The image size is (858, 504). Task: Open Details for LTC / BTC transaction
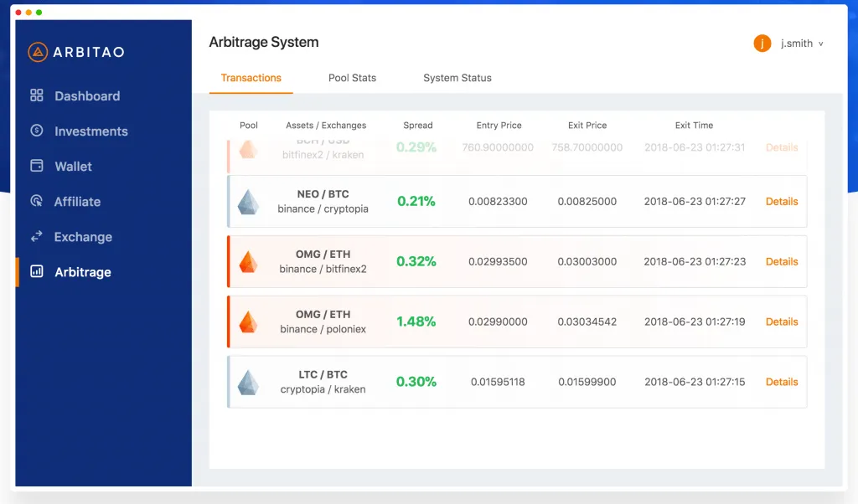click(x=781, y=382)
